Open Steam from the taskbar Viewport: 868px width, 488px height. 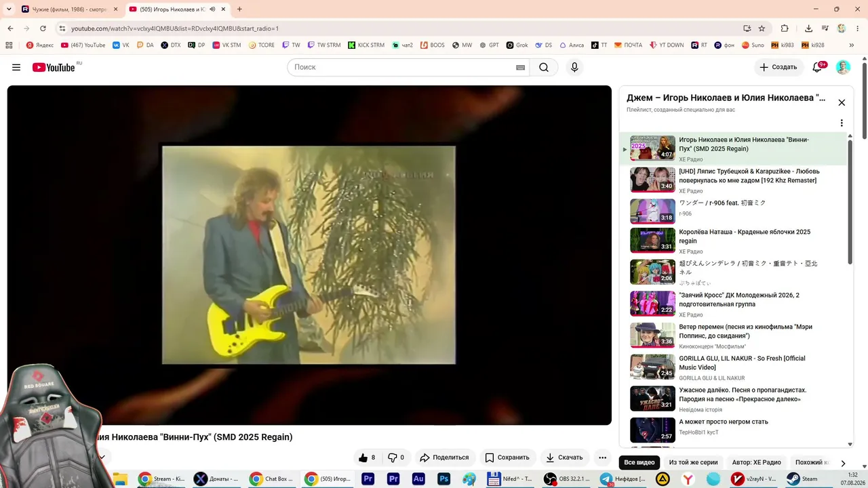pos(802,479)
